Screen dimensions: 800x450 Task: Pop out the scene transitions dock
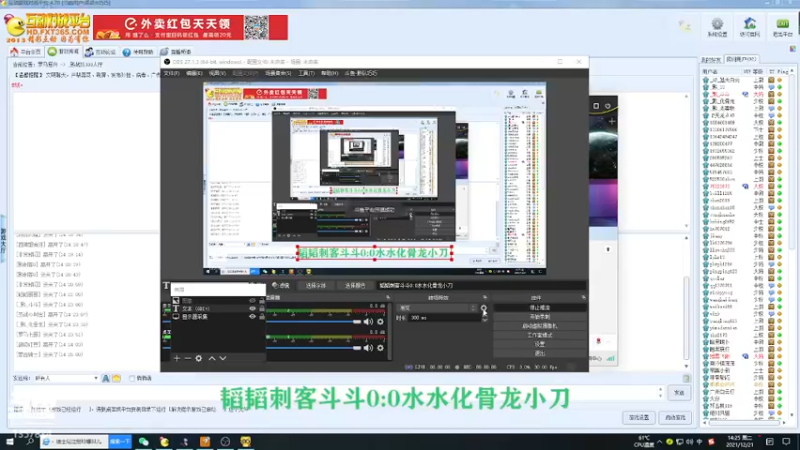point(485,297)
